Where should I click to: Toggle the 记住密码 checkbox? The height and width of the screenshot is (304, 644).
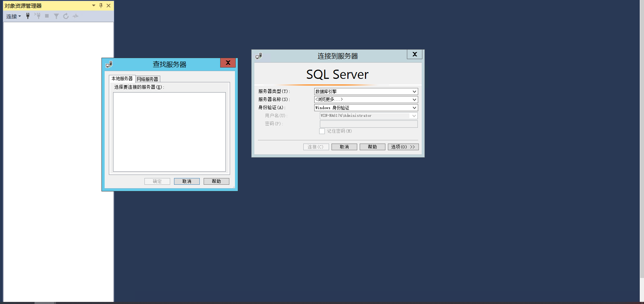pyautogui.click(x=322, y=131)
